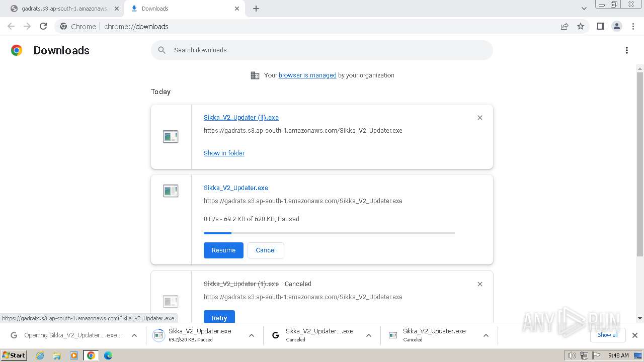644x362 pixels.
Task: Open media player from taskbar
Action: (74, 355)
